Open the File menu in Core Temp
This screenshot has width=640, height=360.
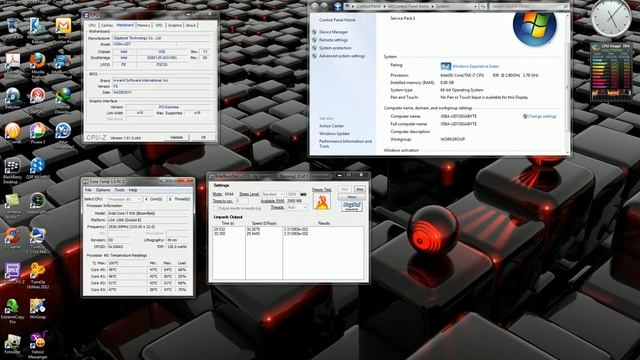pos(88,190)
